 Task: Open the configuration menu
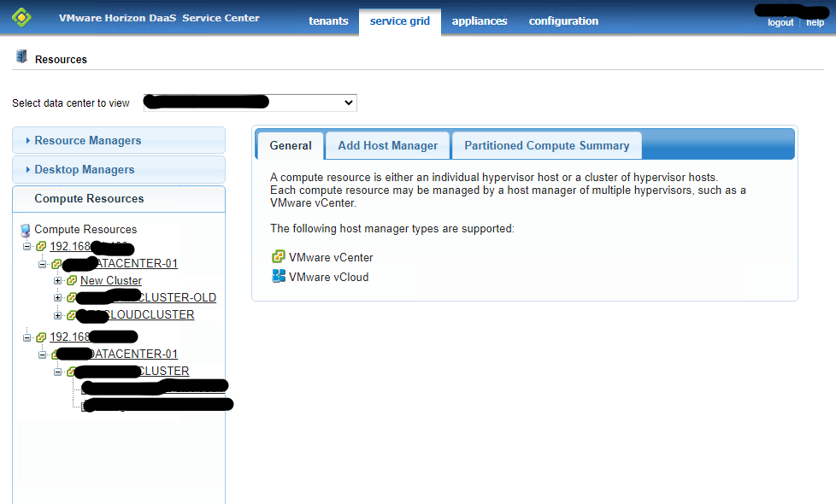[563, 21]
